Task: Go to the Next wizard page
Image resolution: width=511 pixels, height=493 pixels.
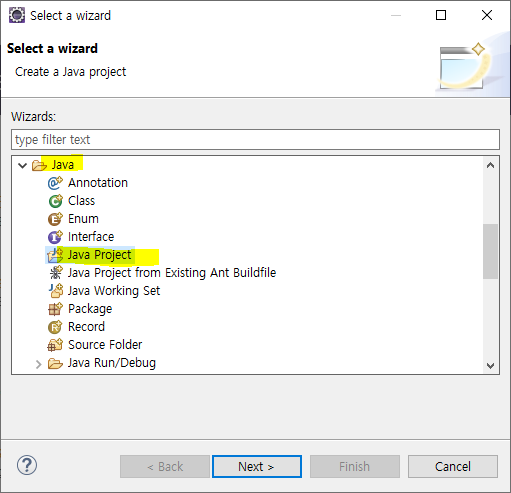Action: point(257,466)
